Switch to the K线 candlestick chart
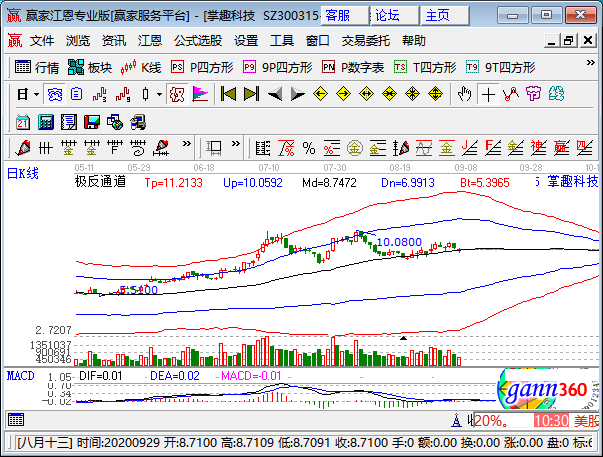Viewport: 603px width, 457px height. [140, 67]
